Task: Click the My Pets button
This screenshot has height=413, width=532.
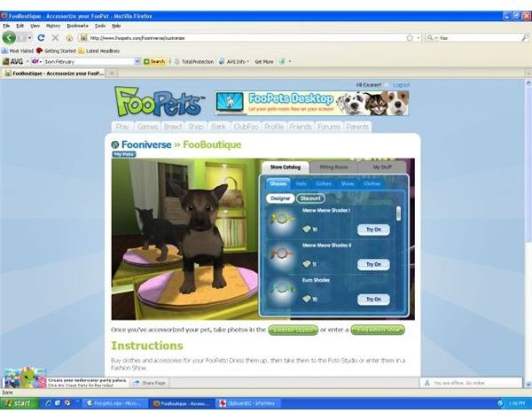Action: pyautogui.click(x=124, y=154)
